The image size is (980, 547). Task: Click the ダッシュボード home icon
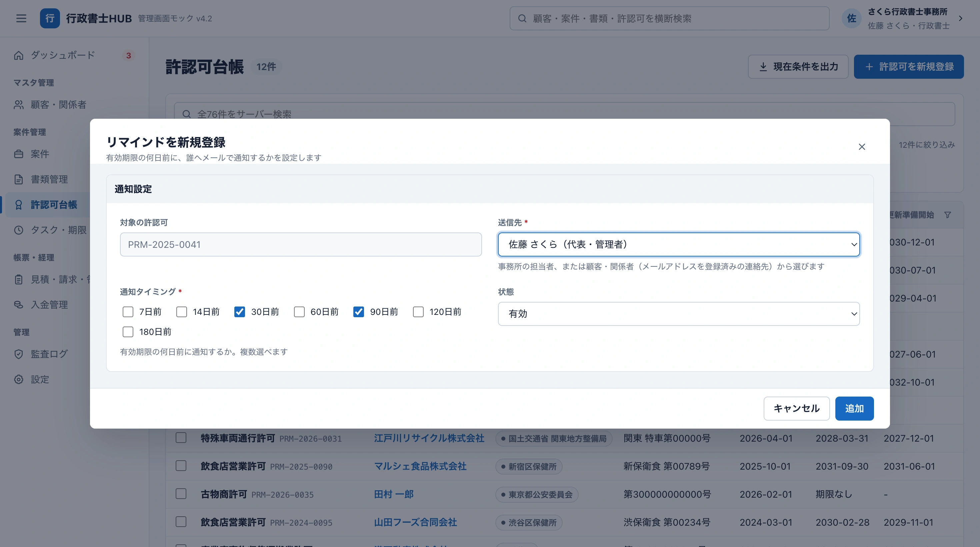pos(19,56)
